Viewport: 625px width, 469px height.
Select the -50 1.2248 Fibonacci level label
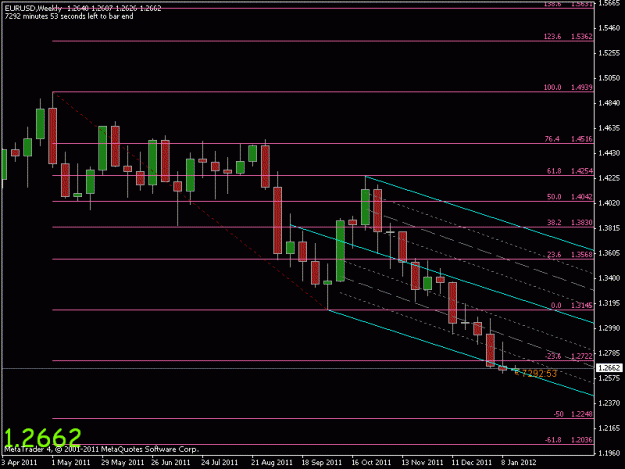tap(573, 414)
